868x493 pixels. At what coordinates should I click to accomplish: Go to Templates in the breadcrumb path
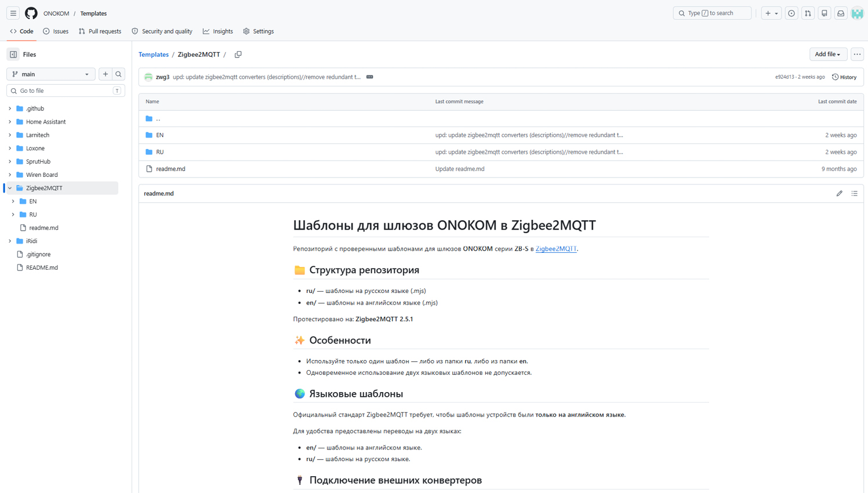154,55
